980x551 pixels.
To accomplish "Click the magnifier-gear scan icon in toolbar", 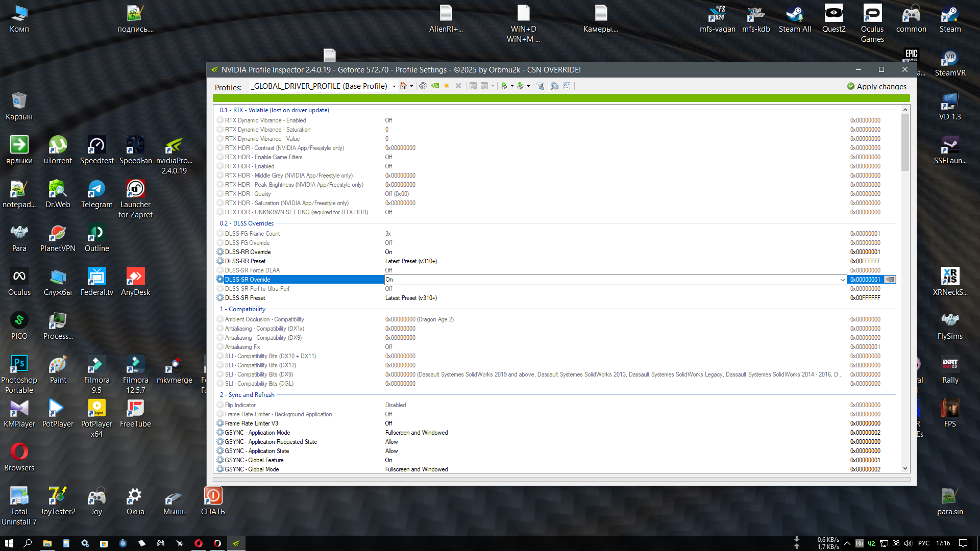I will click(555, 86).
